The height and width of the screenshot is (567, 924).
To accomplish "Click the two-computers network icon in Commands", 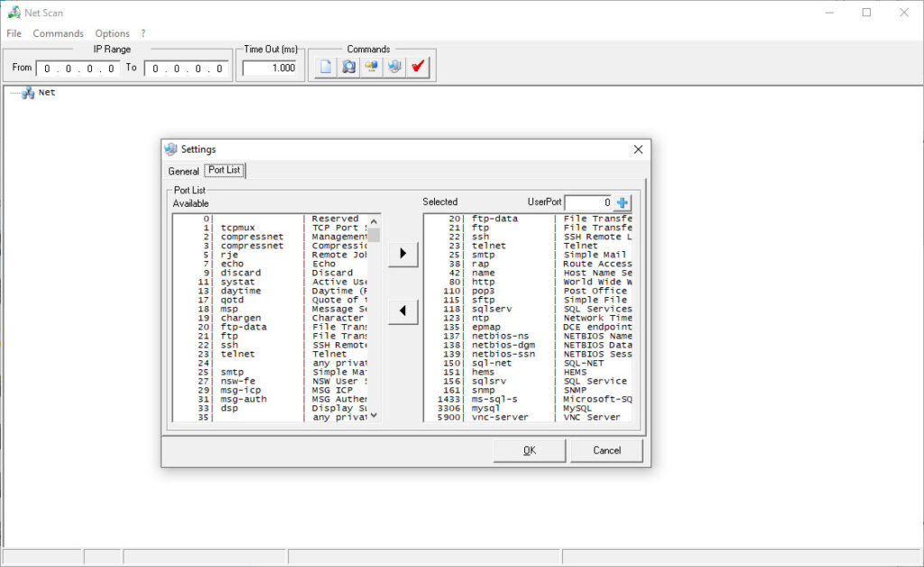I will (x=372, y=67).
